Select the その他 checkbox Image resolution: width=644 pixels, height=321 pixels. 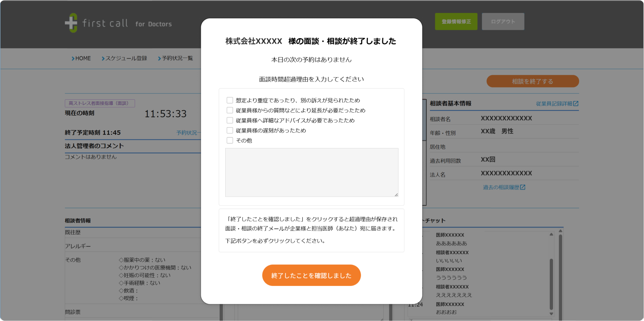(x=230, y=140)
